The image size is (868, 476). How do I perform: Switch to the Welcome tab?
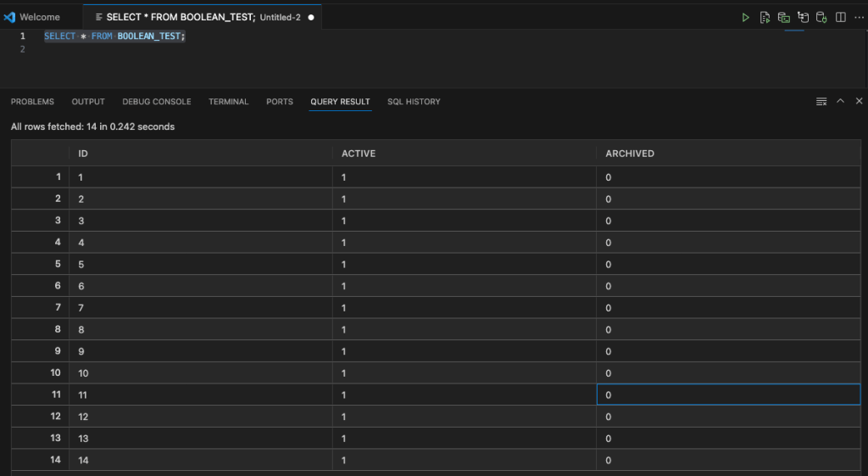[40, 17]
